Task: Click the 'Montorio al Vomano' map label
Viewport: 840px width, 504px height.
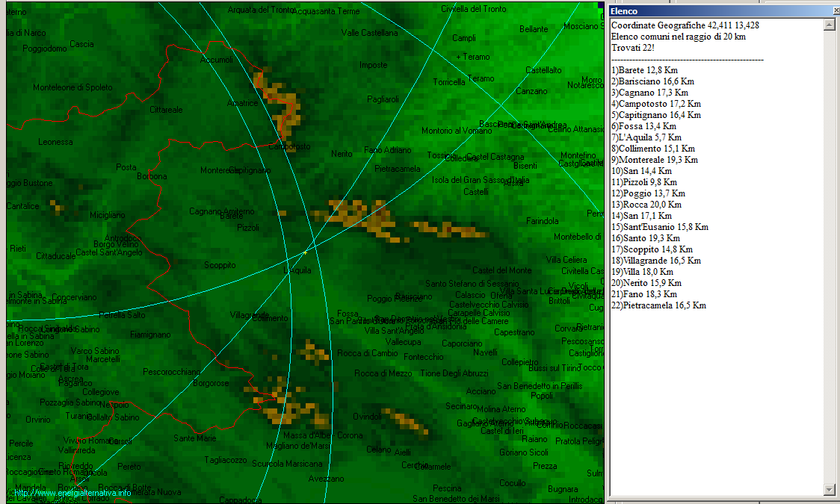Action: (457, 131)
